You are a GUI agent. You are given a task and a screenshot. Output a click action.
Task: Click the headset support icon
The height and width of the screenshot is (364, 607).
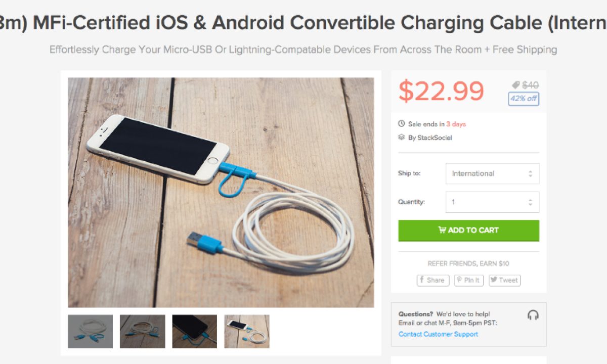point(533,315)
